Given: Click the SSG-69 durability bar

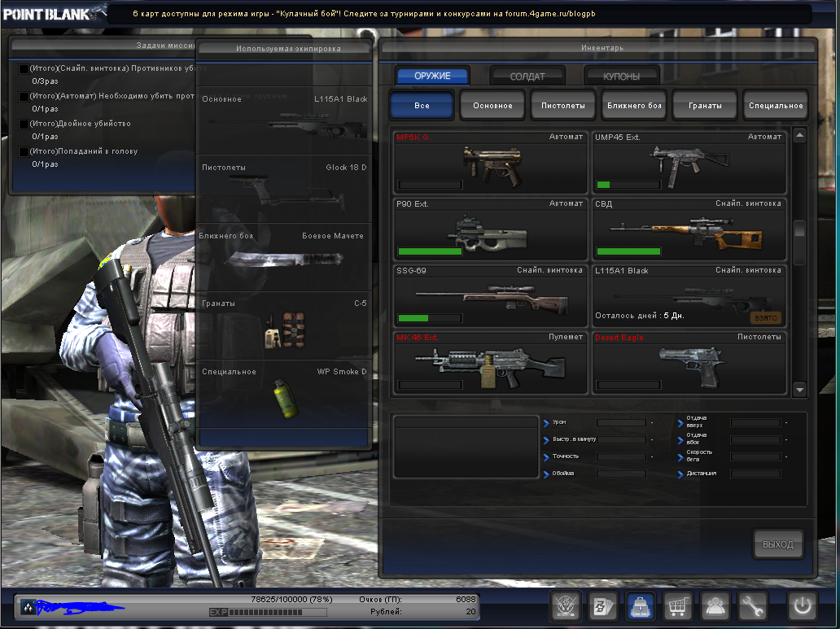Looking at the screenshot, I should [430, 318].
